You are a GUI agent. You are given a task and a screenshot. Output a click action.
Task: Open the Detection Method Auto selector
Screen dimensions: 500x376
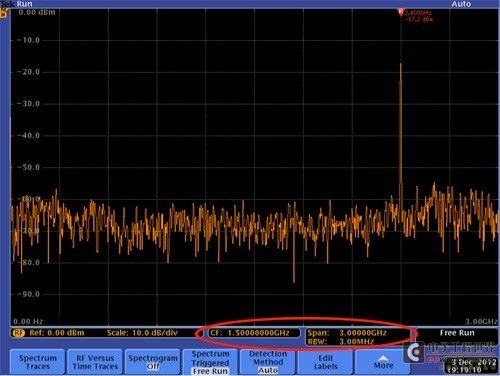click(x=268, y=362)
